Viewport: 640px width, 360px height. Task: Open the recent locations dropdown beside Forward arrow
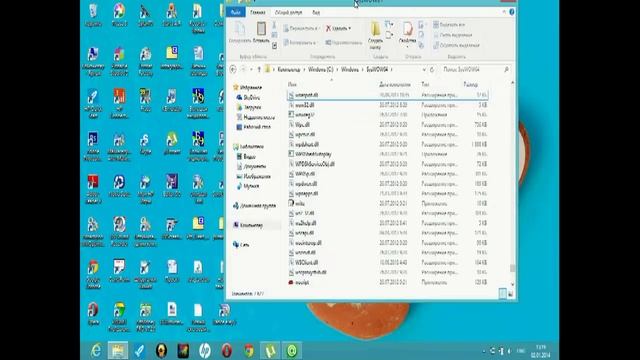[251, 70]
